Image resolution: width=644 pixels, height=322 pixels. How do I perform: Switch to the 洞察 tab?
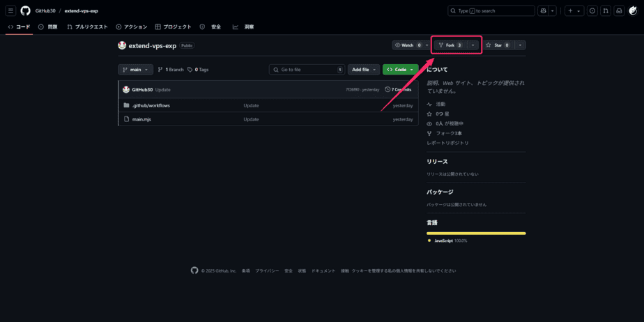(x=243, y=27)
